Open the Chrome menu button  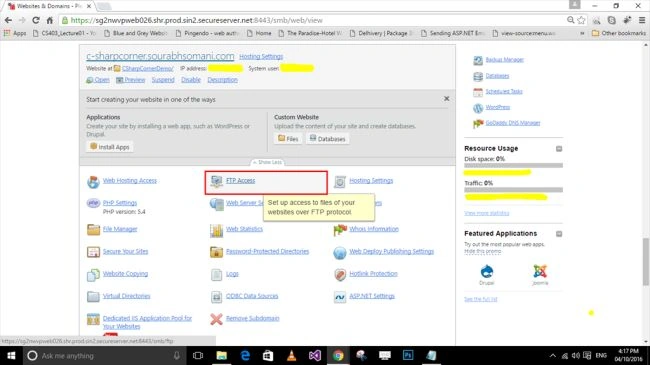642,20
